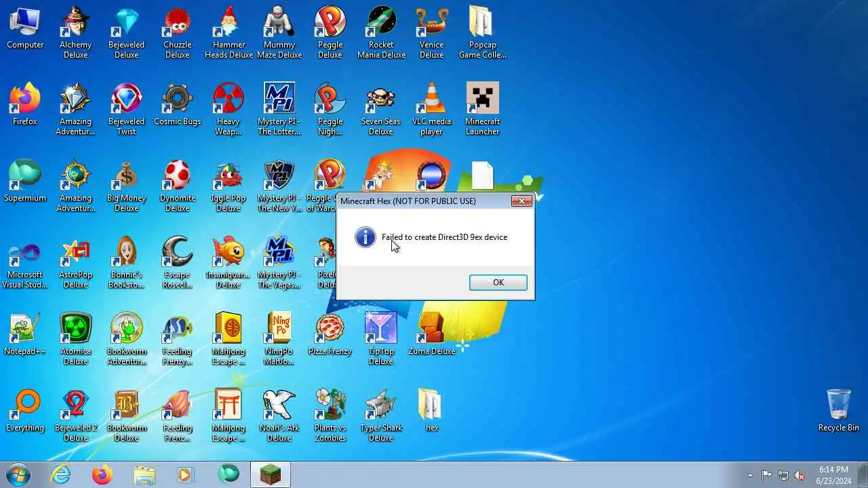Select the Everything search shortcut
868x488 pixels.
click(x=25, y=411)
